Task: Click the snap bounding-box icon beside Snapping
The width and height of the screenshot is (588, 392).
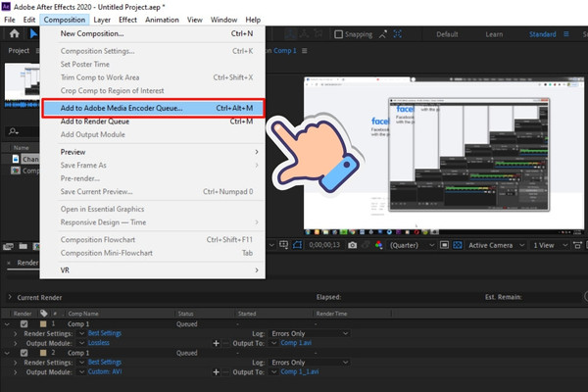Action: point(398,34)
